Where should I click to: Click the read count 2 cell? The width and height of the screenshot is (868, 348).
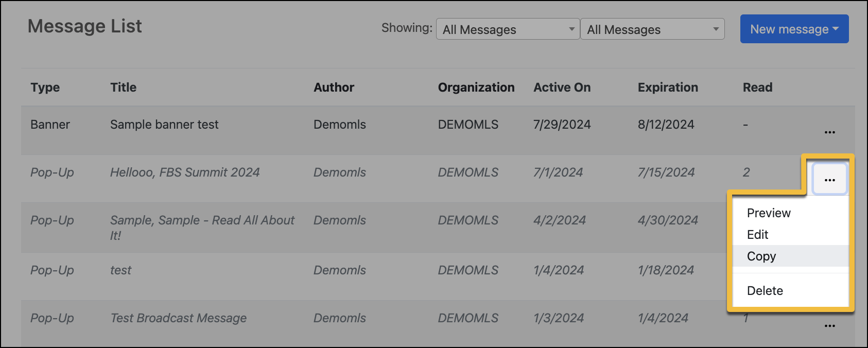click(x=747, y=172)
